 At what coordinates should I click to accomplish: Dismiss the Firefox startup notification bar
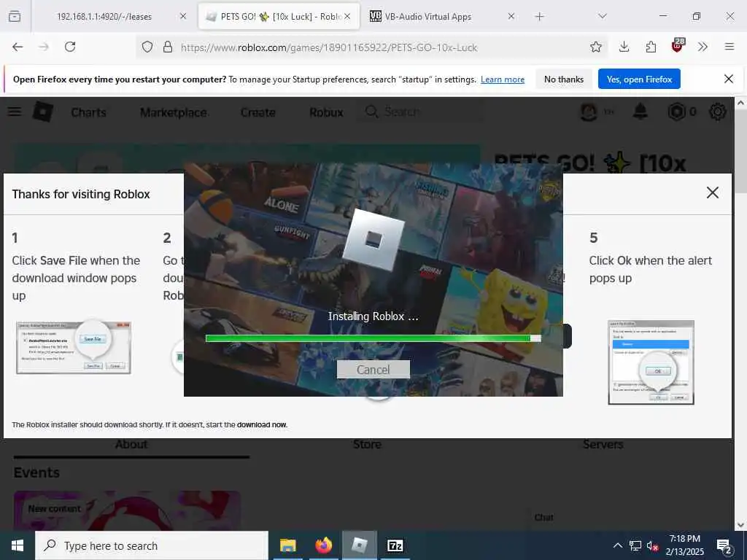pyautogui.click(x=729, y=79)
